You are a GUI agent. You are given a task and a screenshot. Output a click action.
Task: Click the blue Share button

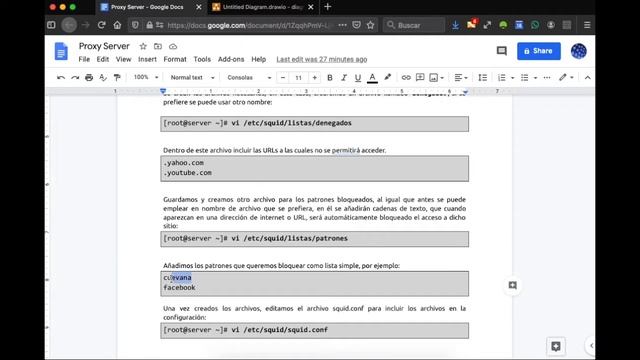(539, 51)
